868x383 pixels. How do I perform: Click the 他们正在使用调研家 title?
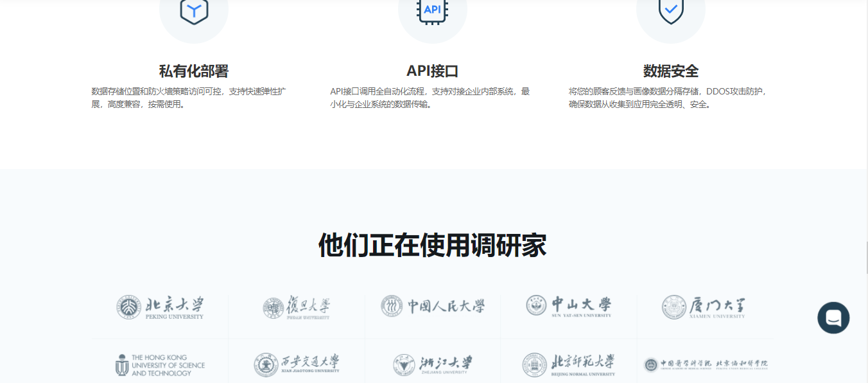click(x=433, y=245)
